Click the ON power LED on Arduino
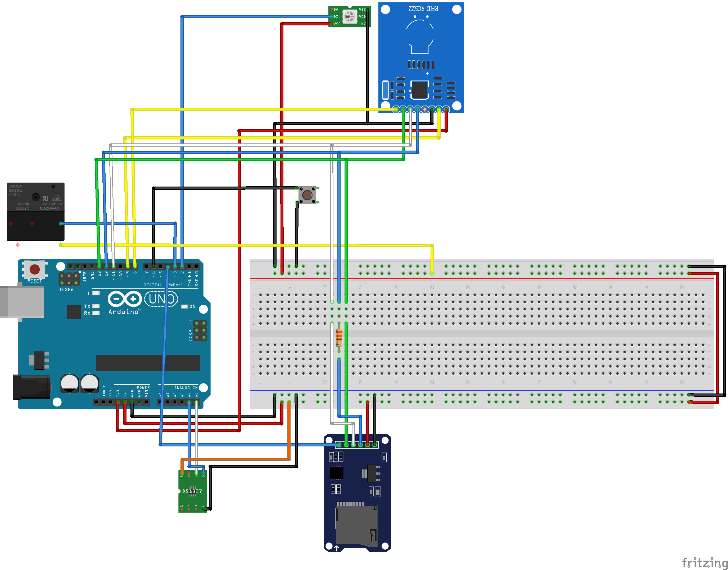 point(184,306)
